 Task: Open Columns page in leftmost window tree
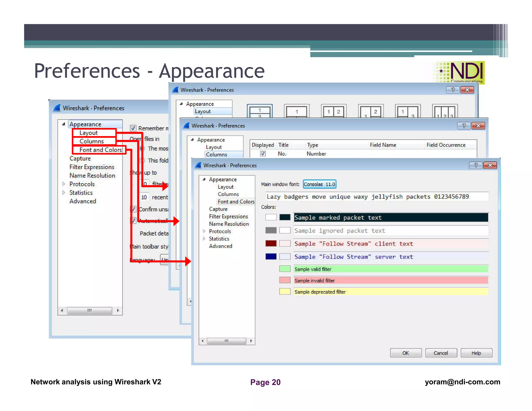click(92, 141)
